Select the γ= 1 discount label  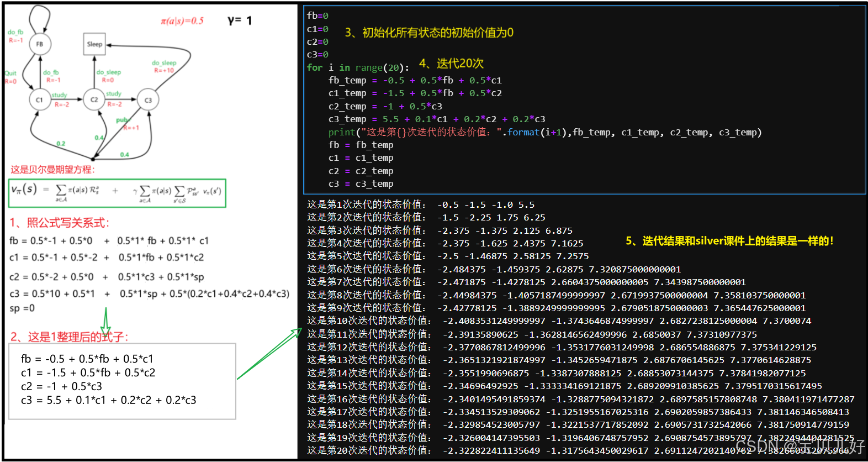(240, 21)
